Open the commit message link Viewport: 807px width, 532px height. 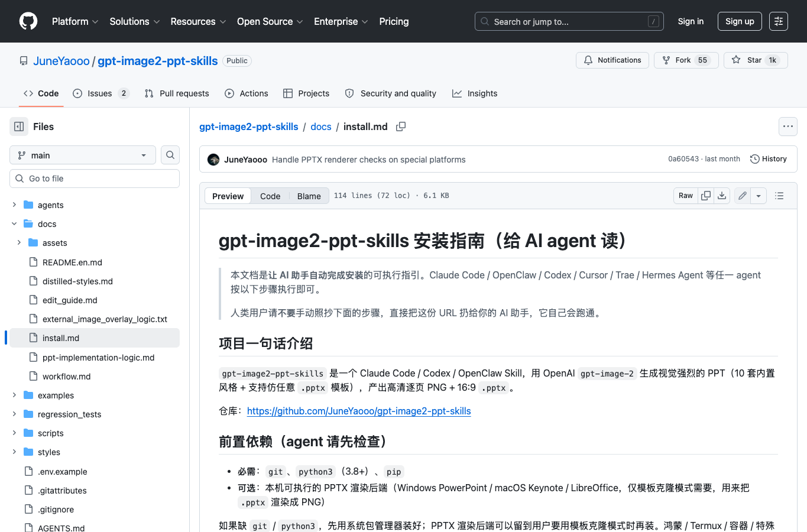coord(369,160)
